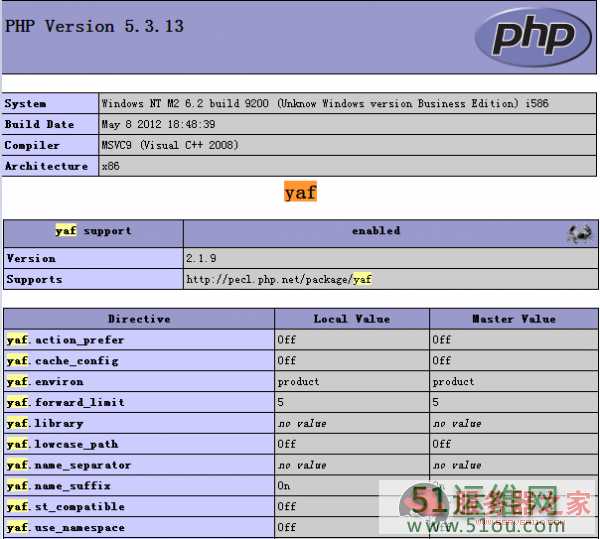The image size is (600, 539).
Task: Click the Directive column header
Action: click(139, 319)
